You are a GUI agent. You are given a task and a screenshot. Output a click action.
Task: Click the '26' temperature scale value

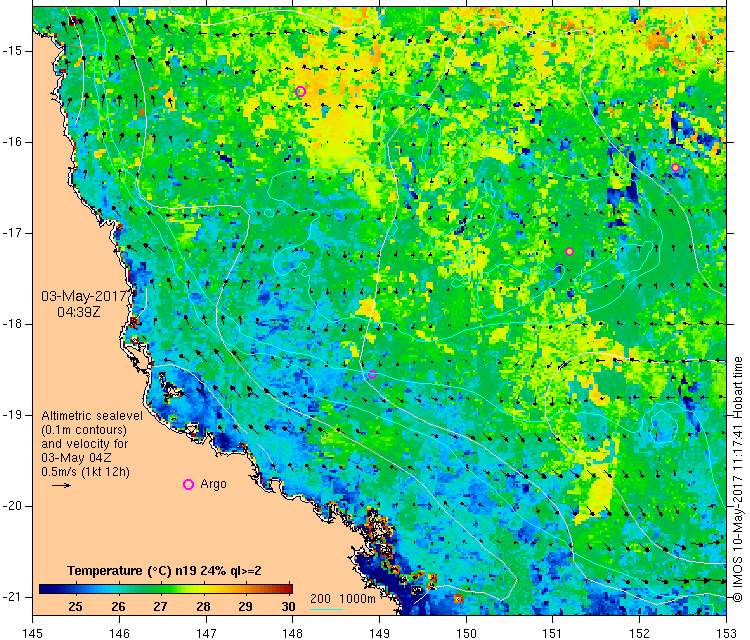point(118,607)
